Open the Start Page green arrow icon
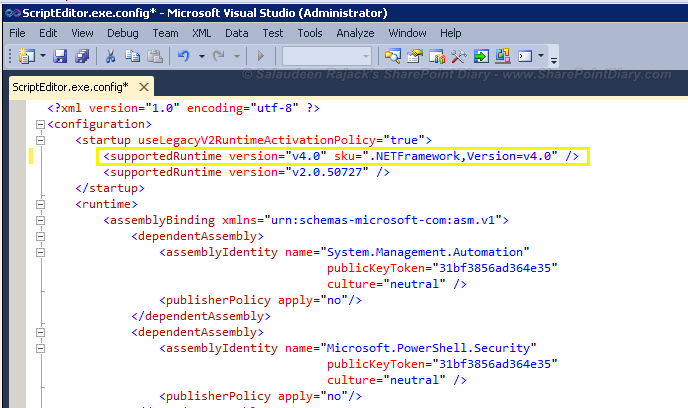The height and width of the screenshot is (408, 688). (x=481, y=56)
